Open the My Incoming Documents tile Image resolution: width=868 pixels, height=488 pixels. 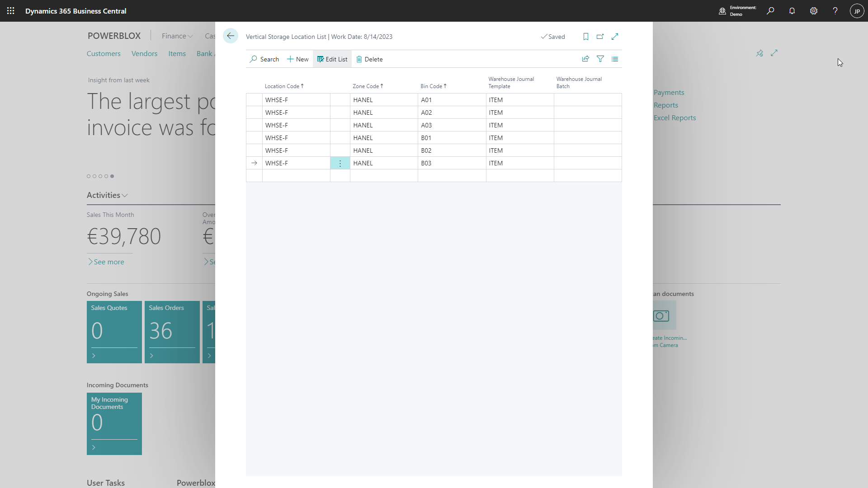coord(114,424)
